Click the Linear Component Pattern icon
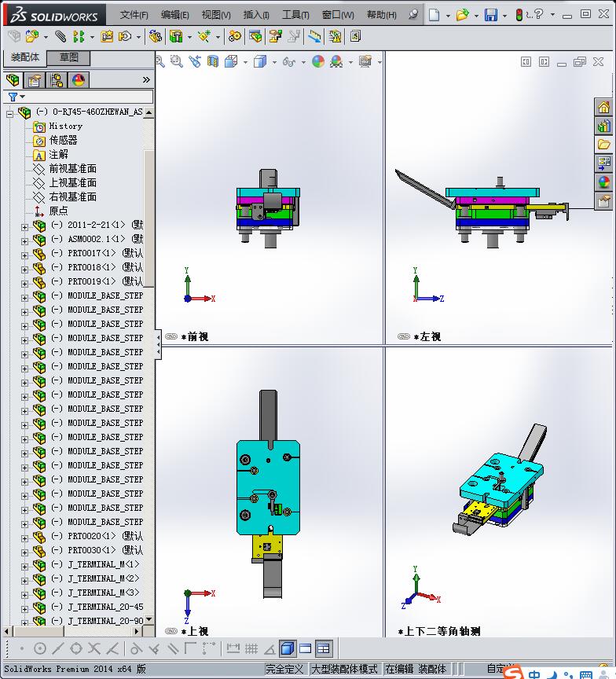Viewport: 616px width, 679px height. point(79,36)
